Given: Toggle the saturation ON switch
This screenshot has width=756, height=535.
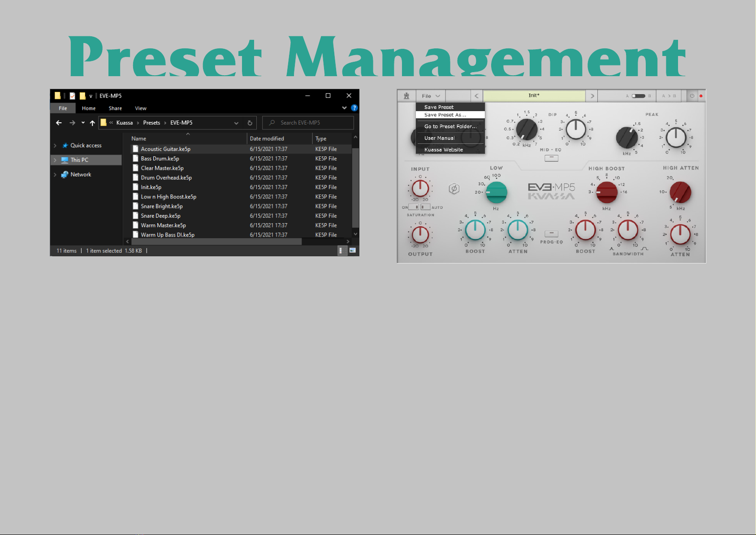Looking at the screenshot, I should coord(414,207).
